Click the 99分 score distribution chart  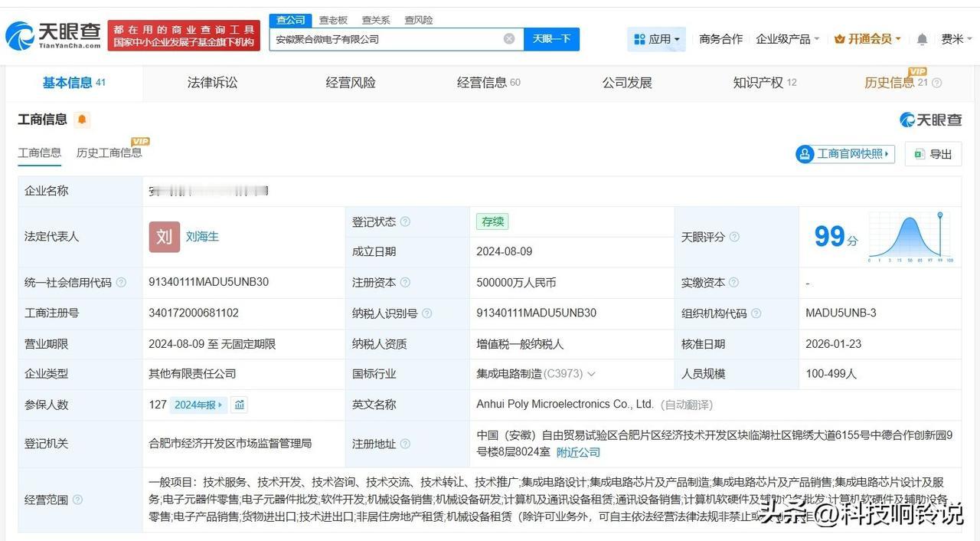(910, 237)
